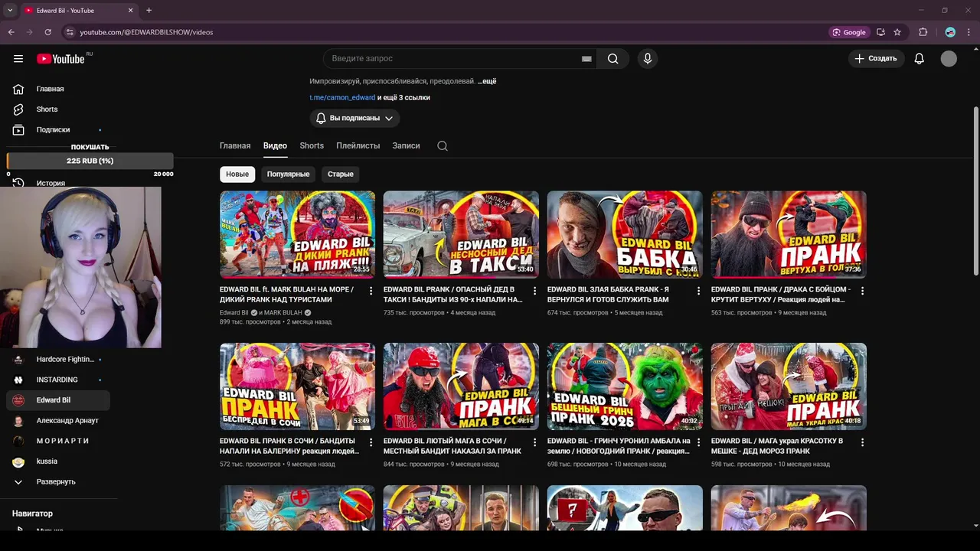Bookmark the page with the star icon
Viewport: 980px width, 551px height.
point(897,32)
